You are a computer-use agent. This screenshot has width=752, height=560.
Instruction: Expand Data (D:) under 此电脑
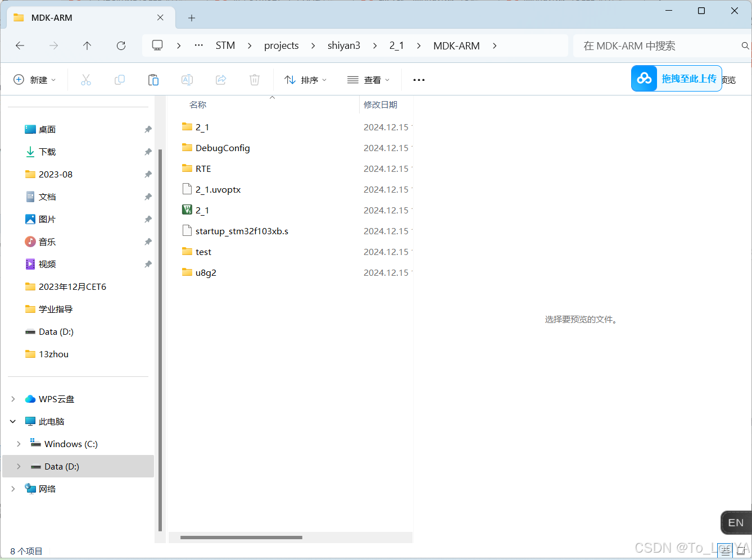click(19, 467)
